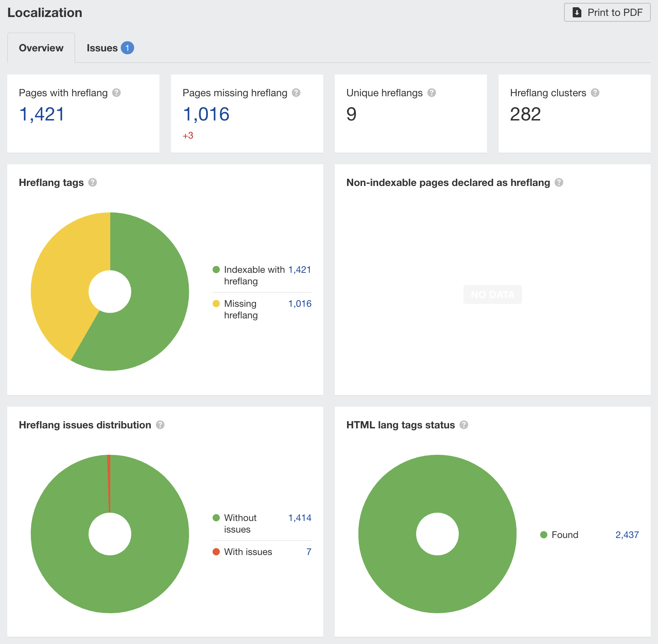
Task: Click help icon next to Pages with hreflang
Action: pos(116,93)
